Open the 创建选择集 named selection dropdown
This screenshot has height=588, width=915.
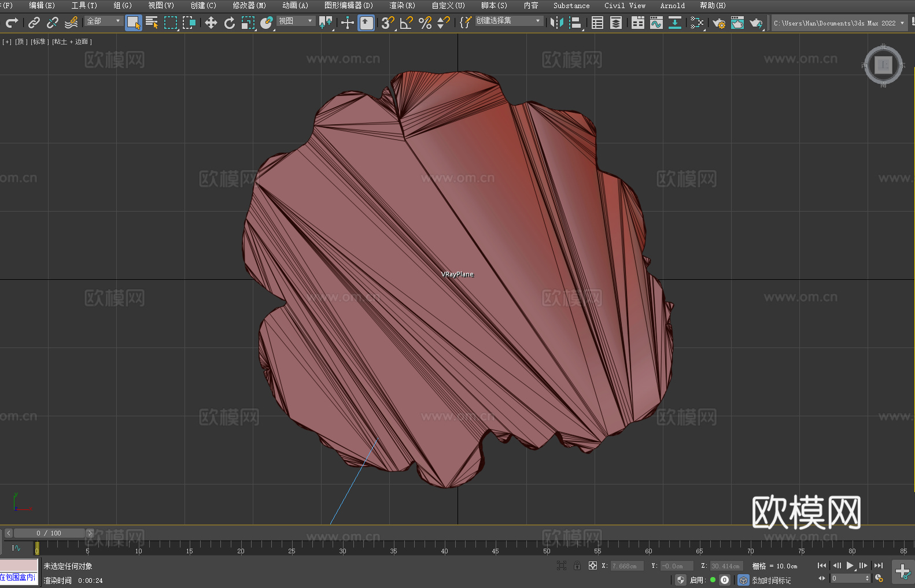[x=509, y=21]
